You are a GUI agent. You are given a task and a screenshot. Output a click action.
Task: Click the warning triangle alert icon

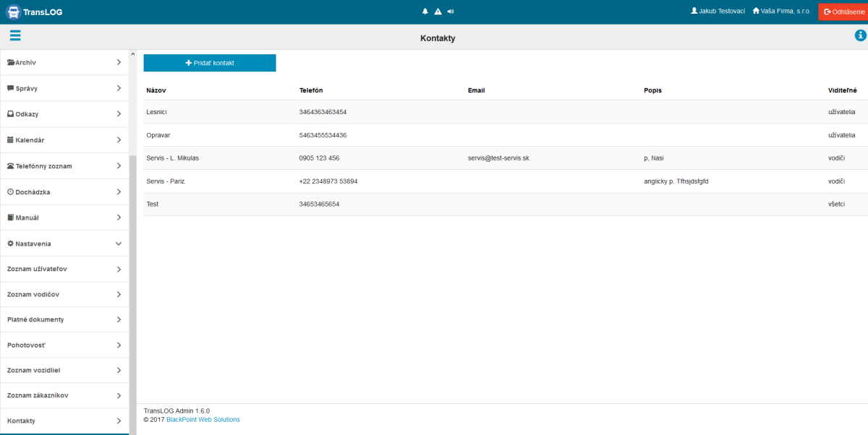coord(438,12)
